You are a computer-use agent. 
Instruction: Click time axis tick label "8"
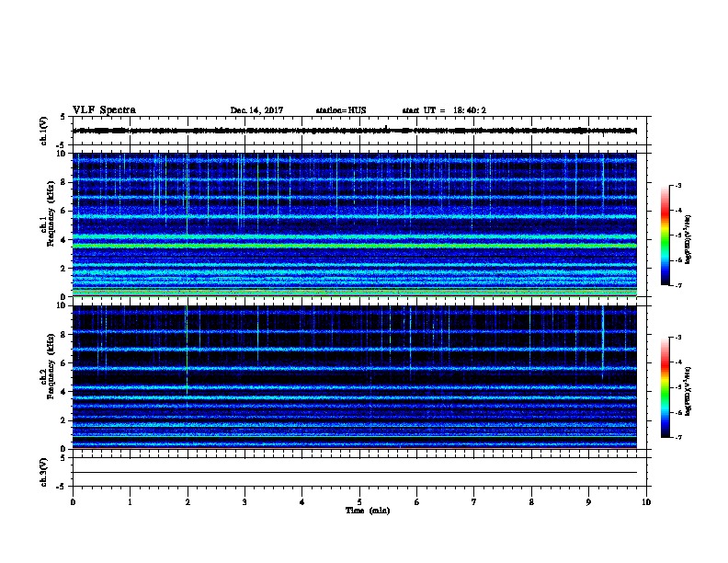point(531,501)
